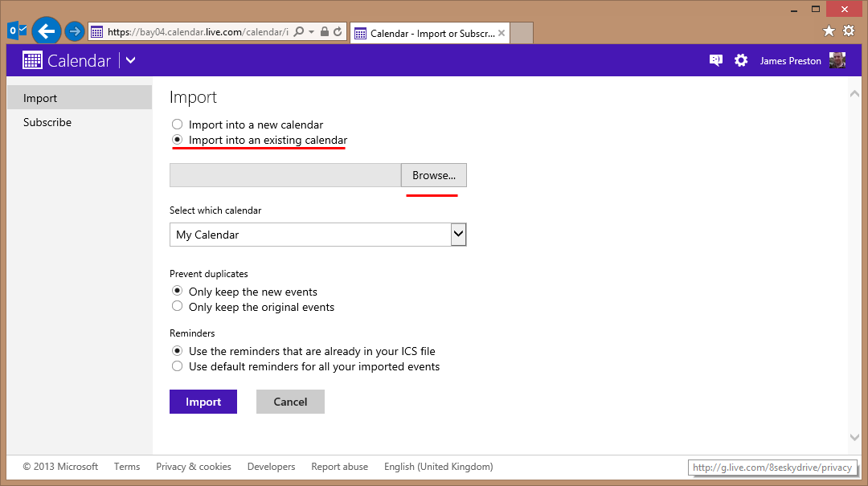
Task: Go back with the browser back arrow
Action: [x=47, y=31]
